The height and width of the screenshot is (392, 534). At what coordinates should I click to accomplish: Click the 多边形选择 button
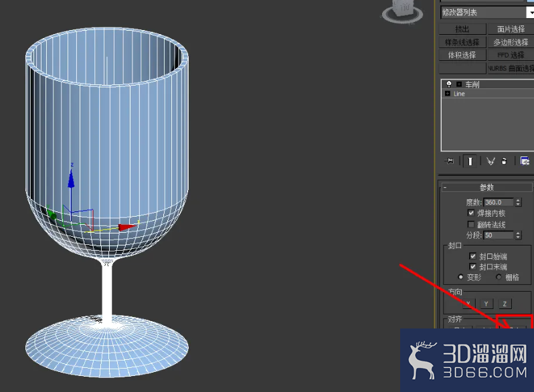pyautogui.click(x=511, y=42)
